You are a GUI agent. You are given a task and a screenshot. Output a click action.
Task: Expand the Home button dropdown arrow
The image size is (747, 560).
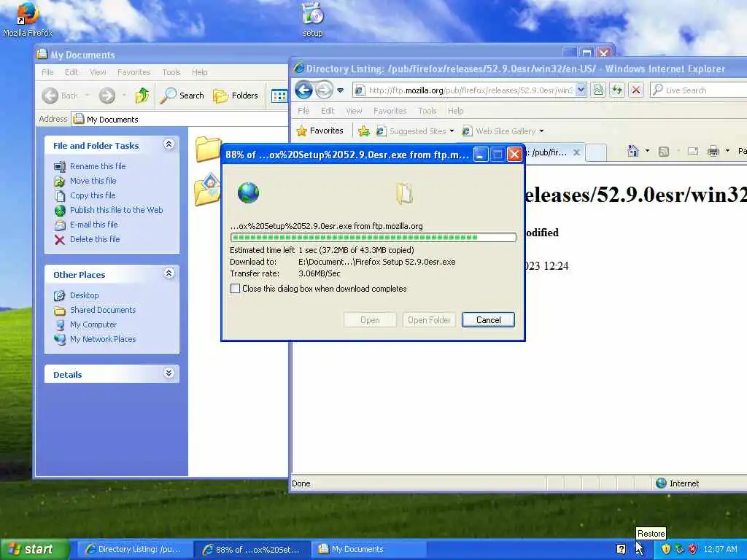click(647, 151)
